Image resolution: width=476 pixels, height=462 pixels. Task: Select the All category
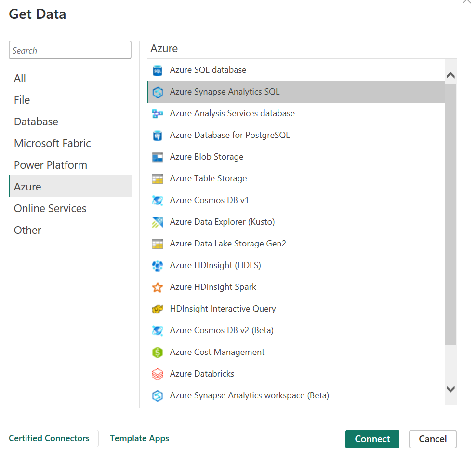(70, 78)
